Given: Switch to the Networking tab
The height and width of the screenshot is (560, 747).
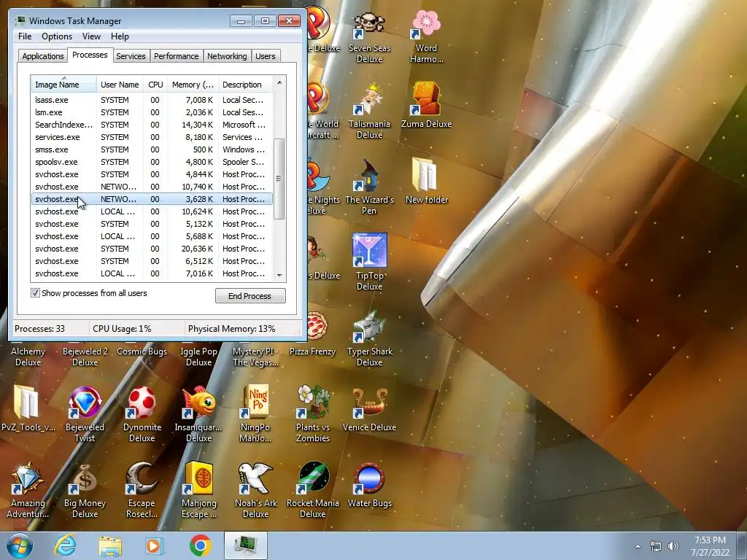Looking at the screenshot, I should [x=227, y=56].
